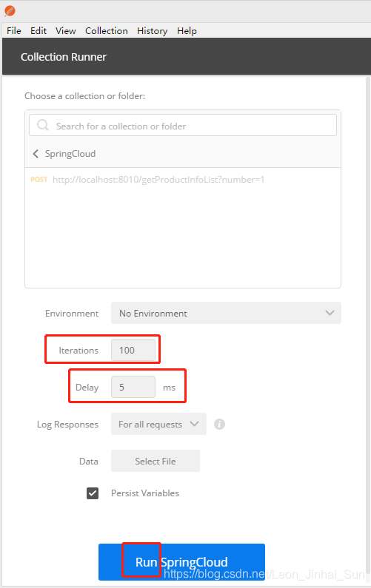
Task: Click the SpringCloud folder label
Action: point(70,154)
